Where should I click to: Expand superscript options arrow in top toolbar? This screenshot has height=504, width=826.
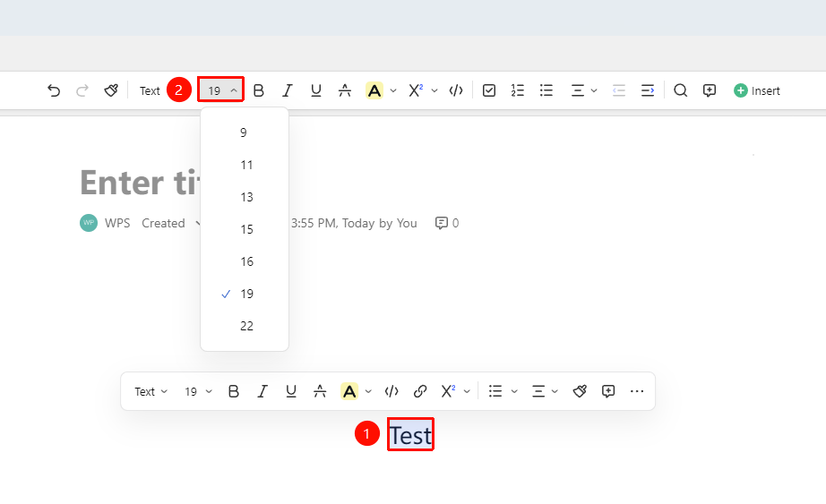pyautogui.click(x=435, y=90)
